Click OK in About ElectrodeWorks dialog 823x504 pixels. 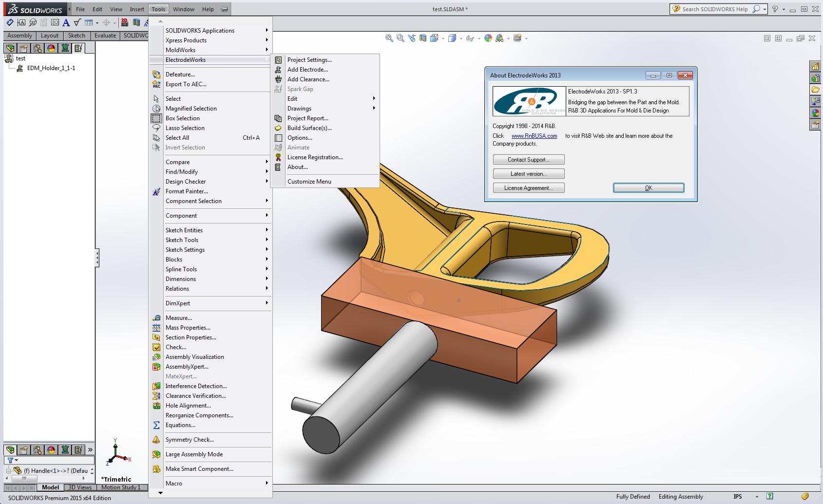click(649, 188)
